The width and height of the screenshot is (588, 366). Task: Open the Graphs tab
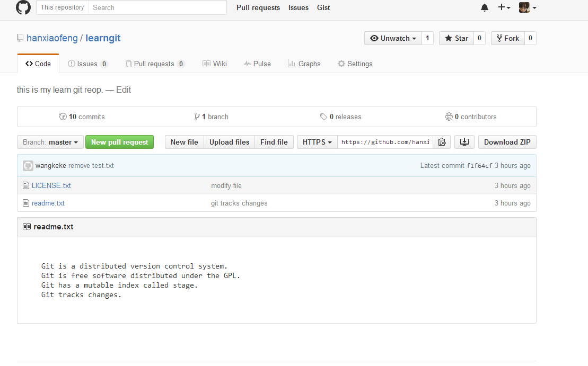click(304, 64)
